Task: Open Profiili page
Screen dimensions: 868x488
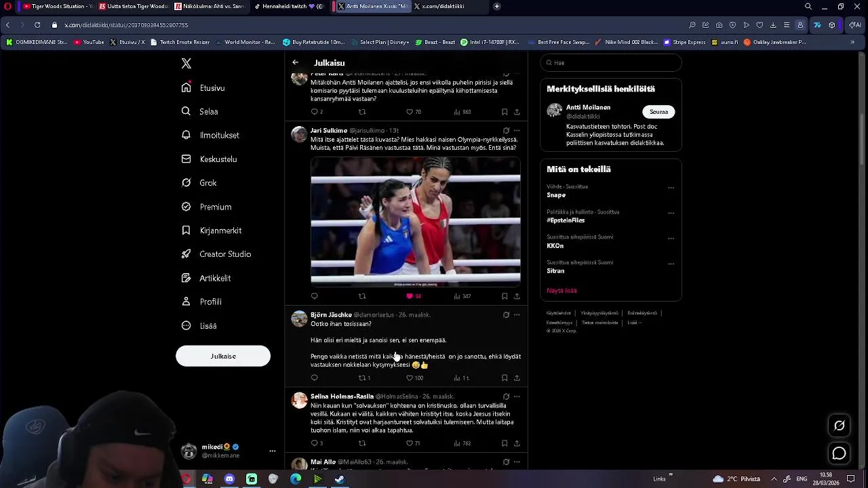Action: 201,302
